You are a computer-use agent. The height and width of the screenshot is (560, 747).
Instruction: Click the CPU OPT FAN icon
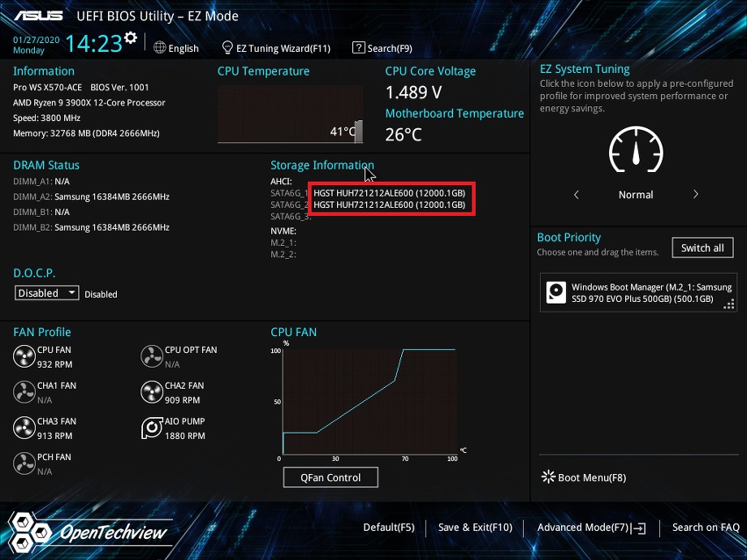152,356
